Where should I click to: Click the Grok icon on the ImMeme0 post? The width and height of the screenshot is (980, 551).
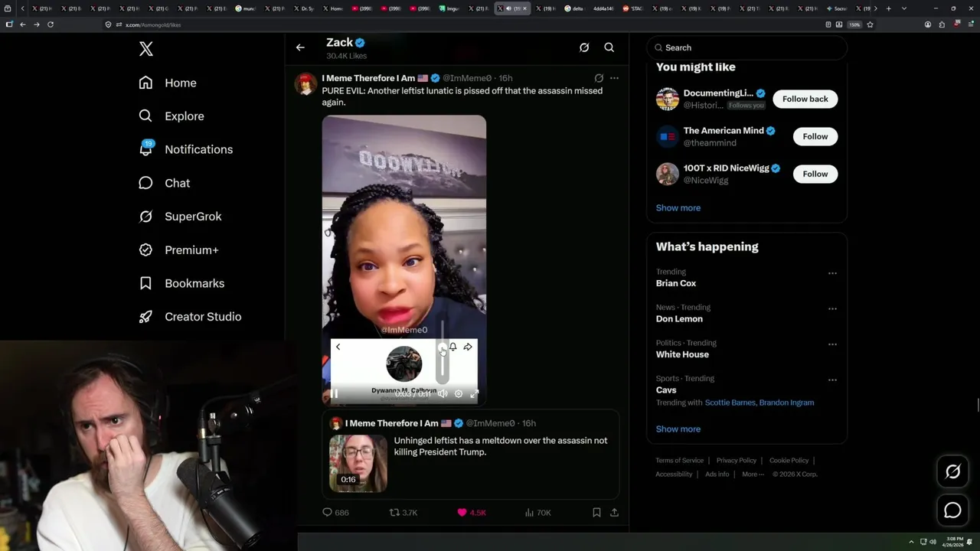599,78
